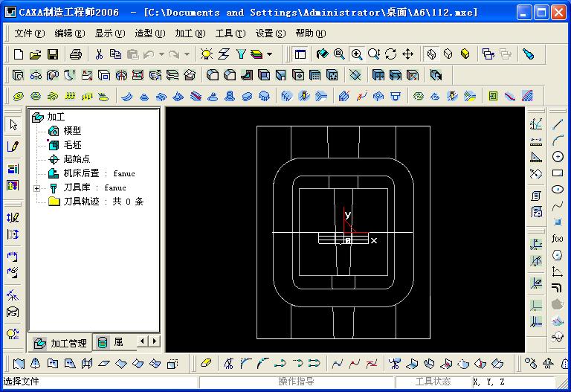This screenshot has width=571, height=392.
Task: Click the curve fillet icon
Action: click(246, 363)
